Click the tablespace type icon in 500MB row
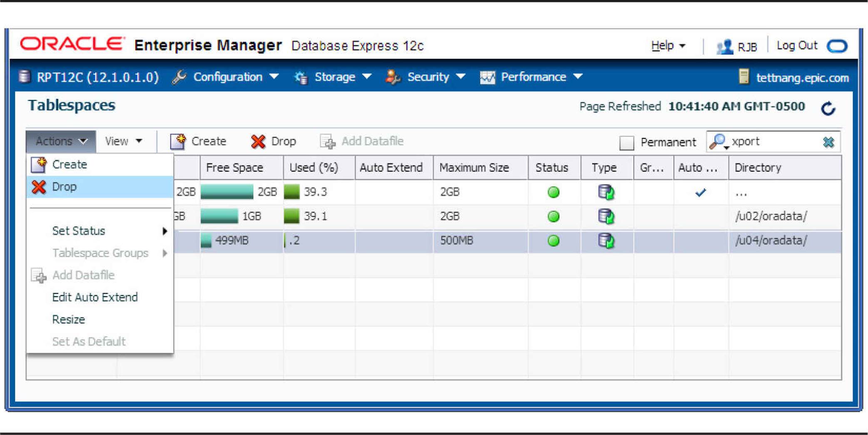 point(606,241)
